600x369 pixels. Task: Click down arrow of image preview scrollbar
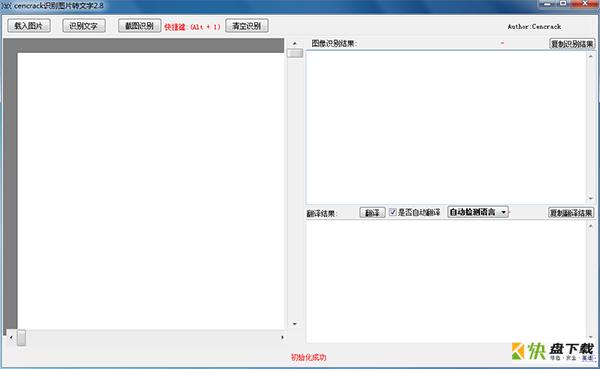pyautogui.click(x=295, y=324)
